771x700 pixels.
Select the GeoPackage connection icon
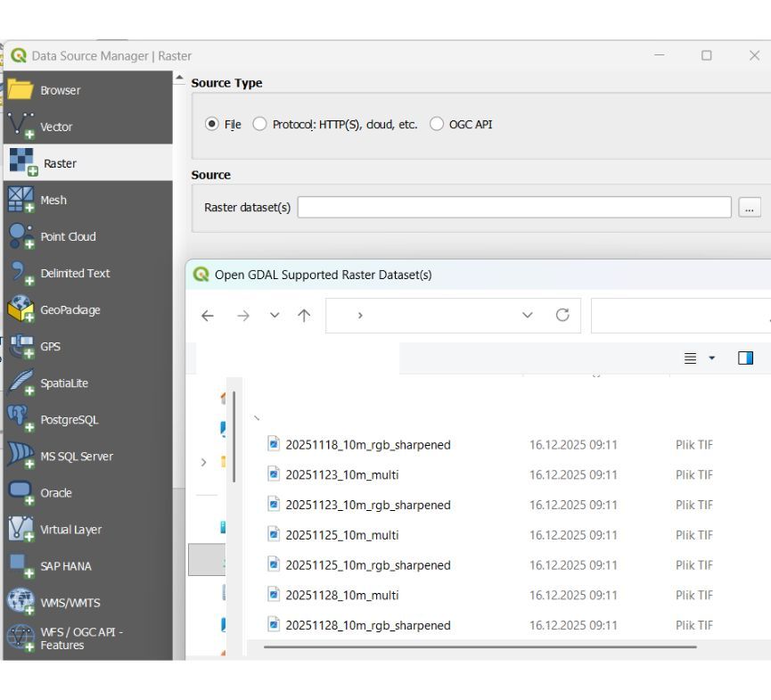tap(21, 309)
